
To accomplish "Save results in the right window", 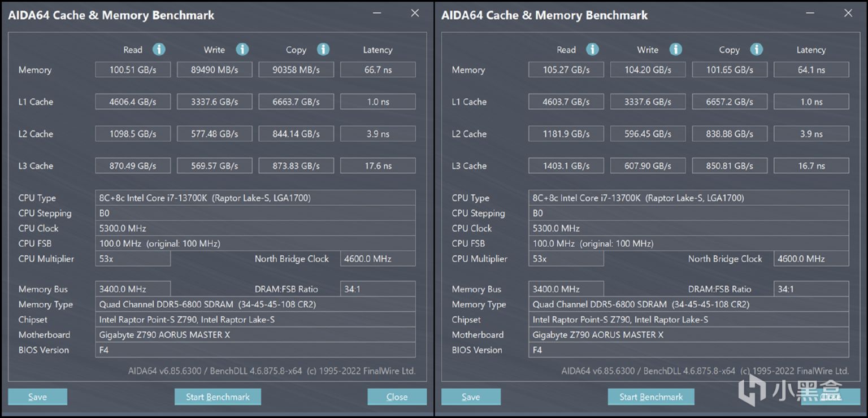I will (x=471, y=397).
